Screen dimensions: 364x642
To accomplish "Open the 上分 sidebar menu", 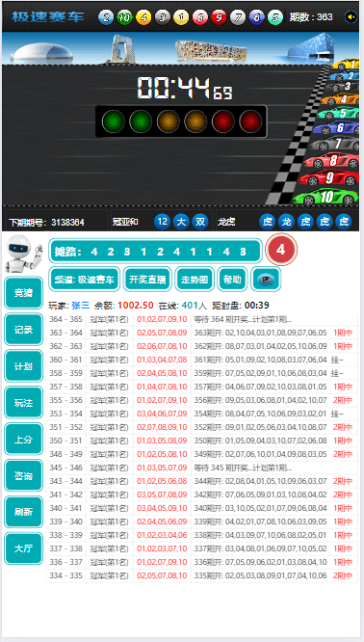I will 23,439.
